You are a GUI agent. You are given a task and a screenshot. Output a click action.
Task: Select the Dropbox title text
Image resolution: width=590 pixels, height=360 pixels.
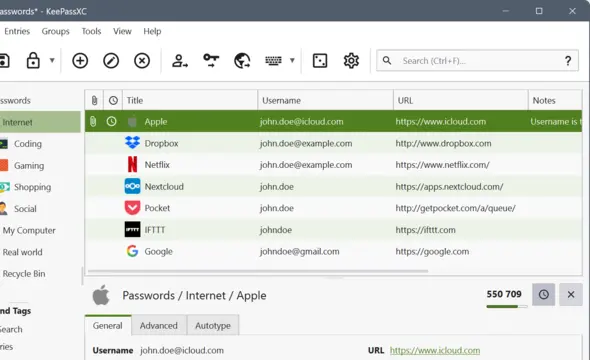click(161, 143)
